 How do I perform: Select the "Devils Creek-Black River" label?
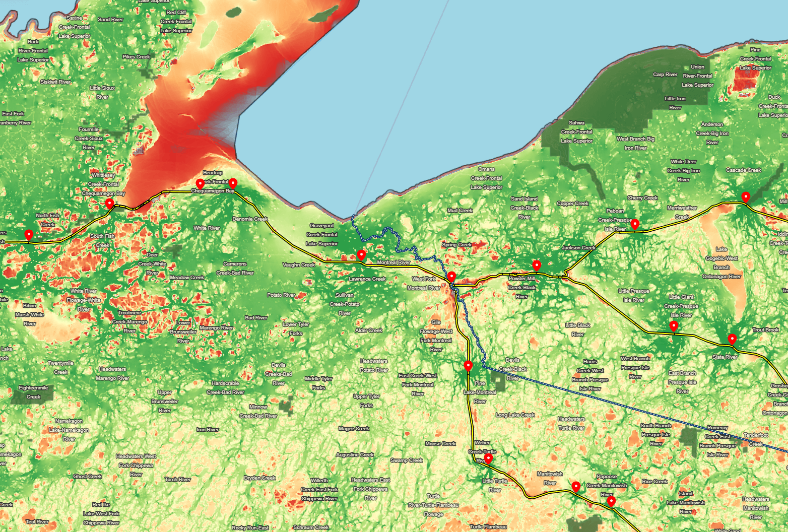point(513,369)
